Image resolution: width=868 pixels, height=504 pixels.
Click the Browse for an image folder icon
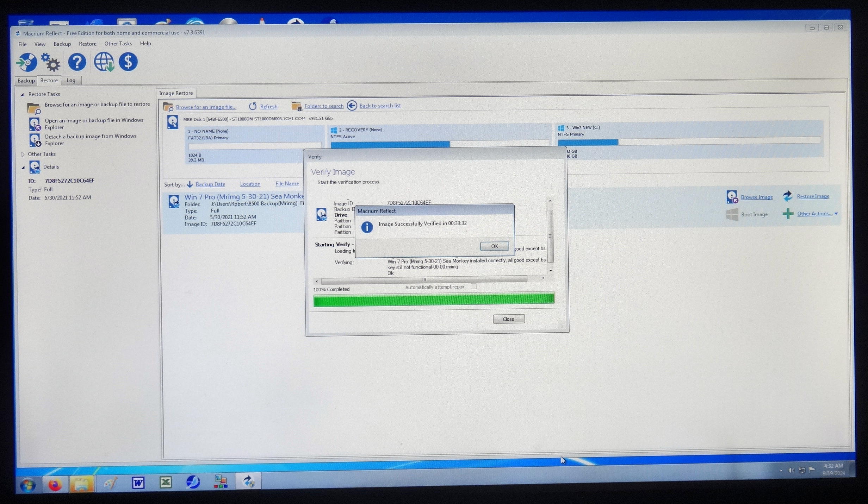34,108
